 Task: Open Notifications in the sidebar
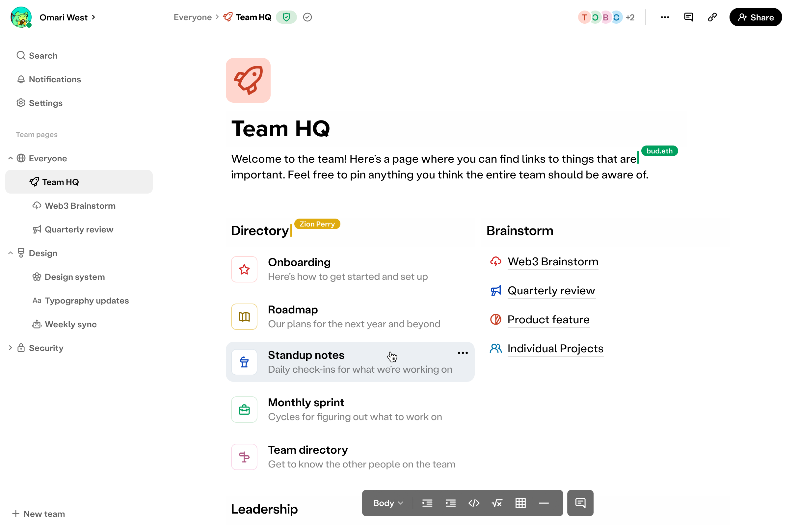[x=55, y=79]
